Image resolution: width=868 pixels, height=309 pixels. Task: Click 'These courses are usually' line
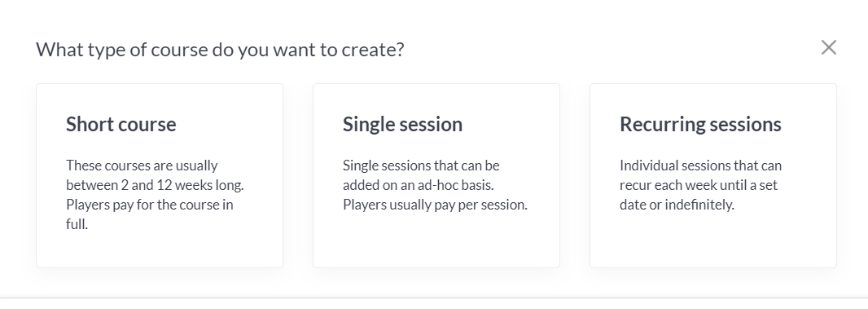pyautogui.click(x=142, y=166)
